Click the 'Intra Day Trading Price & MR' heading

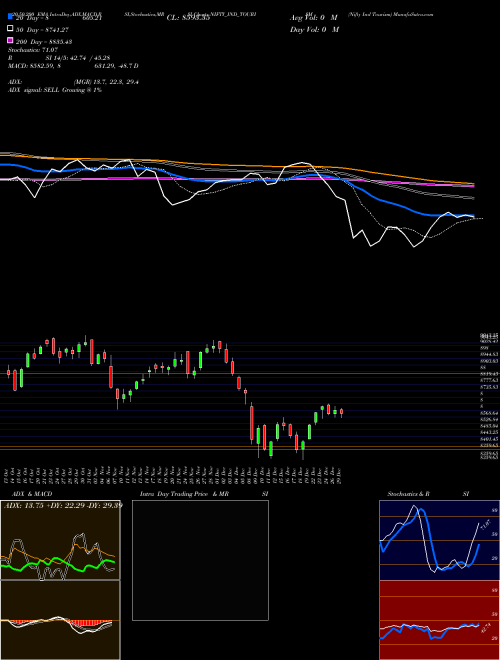[184, 494]
